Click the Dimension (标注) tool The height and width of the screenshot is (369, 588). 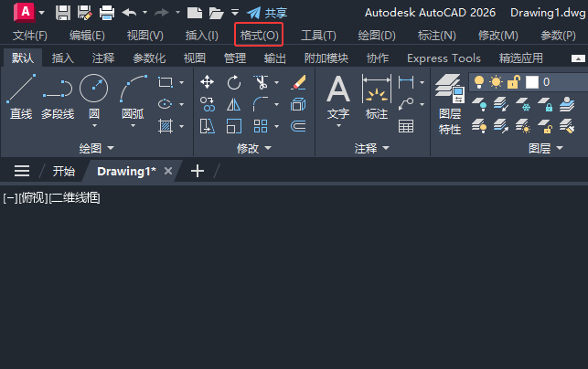click(377, 97)
